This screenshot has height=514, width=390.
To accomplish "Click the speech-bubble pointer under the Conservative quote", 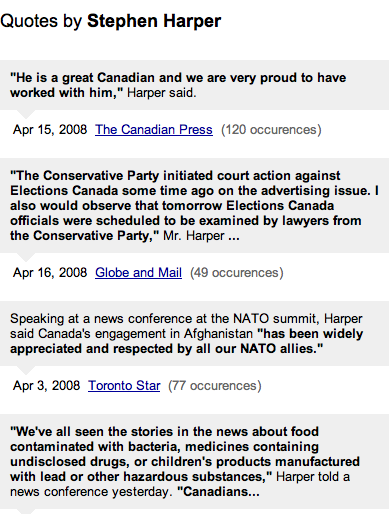I will 26,257.
